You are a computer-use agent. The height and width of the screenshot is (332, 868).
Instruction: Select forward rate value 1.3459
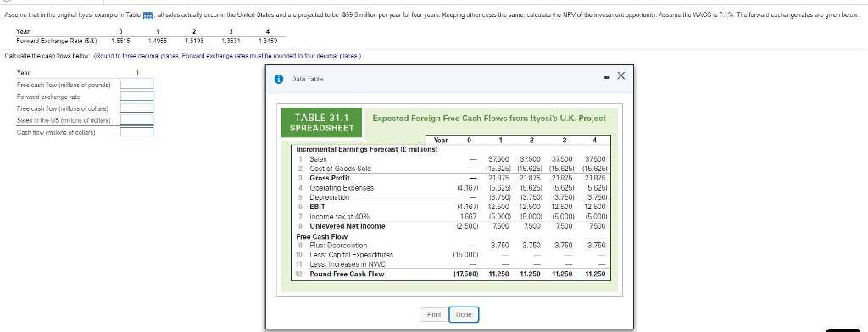(267, 41)
